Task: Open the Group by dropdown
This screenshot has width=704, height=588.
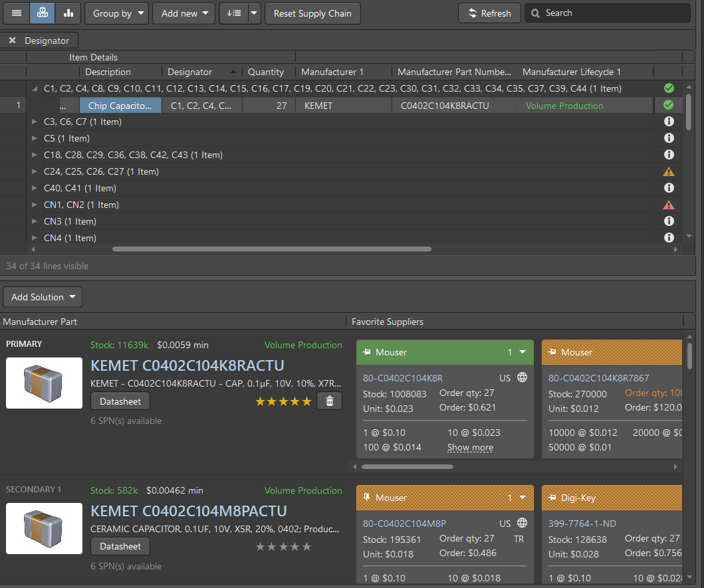Action: (116, 13)
